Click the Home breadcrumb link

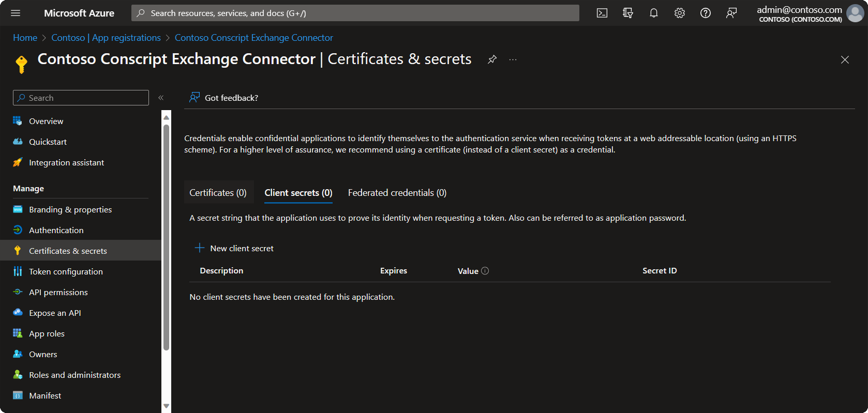coord(25,38)
